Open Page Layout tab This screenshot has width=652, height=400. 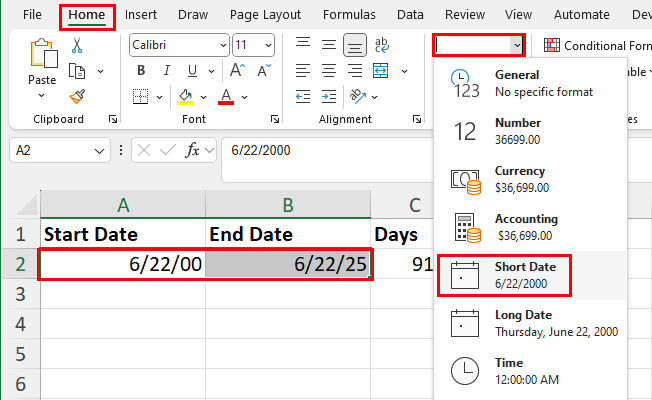[x=265, y=15]
